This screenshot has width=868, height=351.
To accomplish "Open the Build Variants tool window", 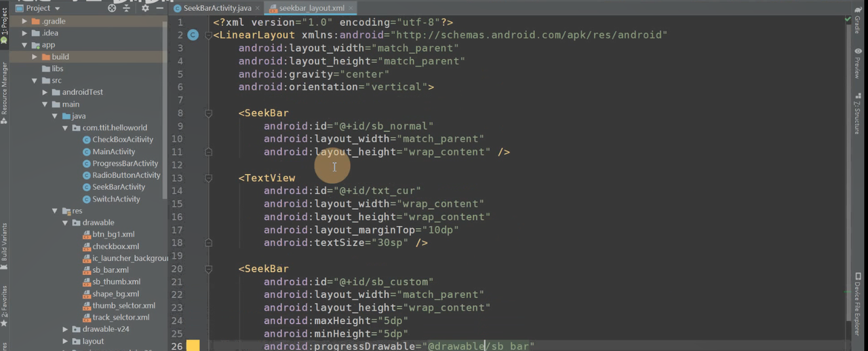I will click(4, 246).
